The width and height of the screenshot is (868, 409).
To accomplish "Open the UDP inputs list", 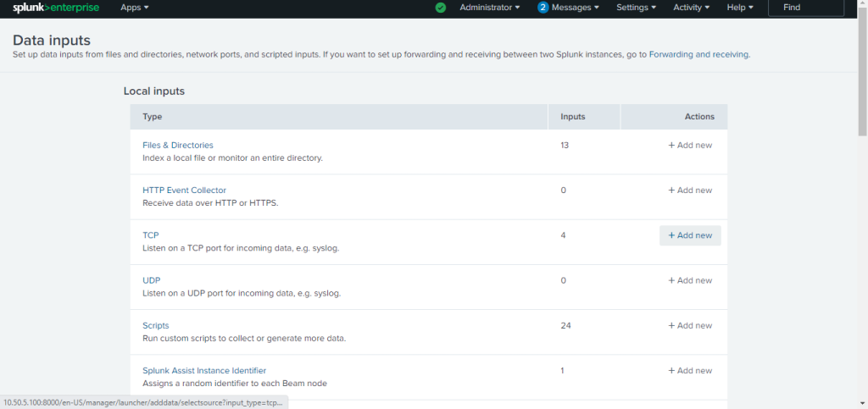I will 151,280.
